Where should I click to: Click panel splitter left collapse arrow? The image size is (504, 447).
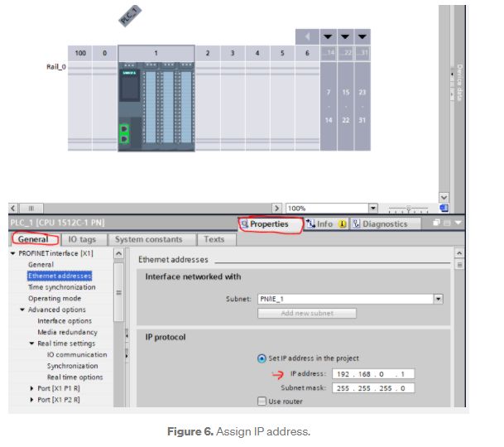click(127, 336)
